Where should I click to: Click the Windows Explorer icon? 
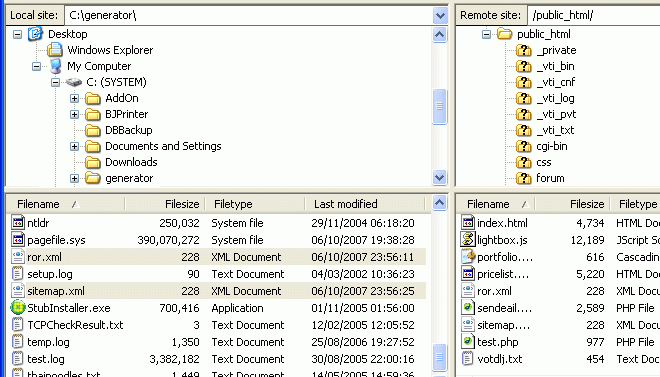click(x=55, y=50)
